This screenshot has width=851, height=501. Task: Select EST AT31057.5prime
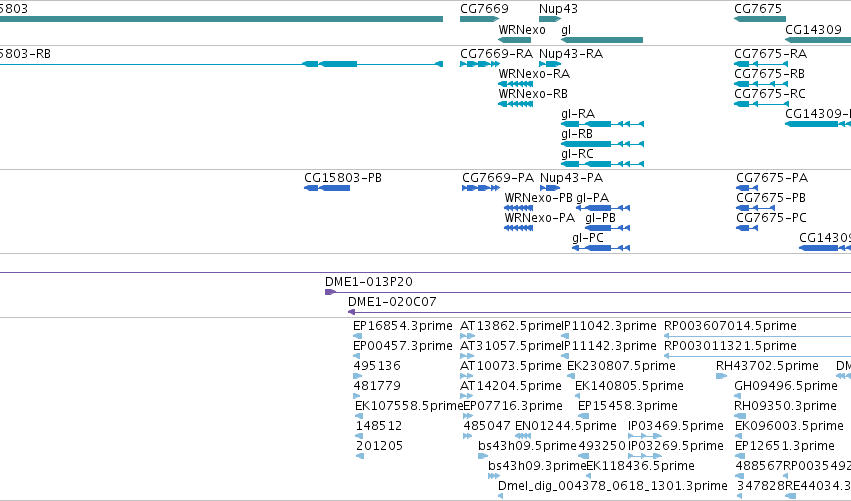pos(510,346)
